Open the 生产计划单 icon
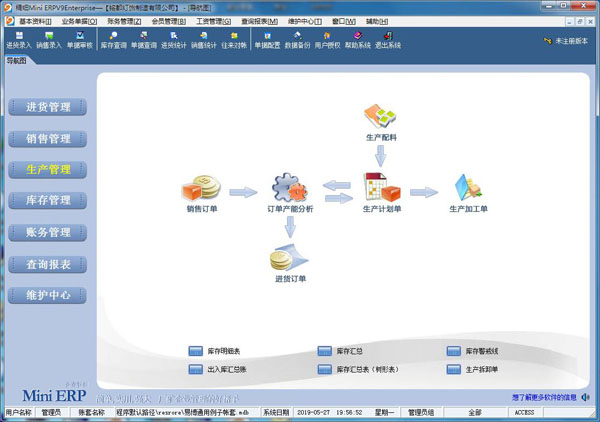Image resolution: width=600 pixels, height=422 pixels. (381, 188)
